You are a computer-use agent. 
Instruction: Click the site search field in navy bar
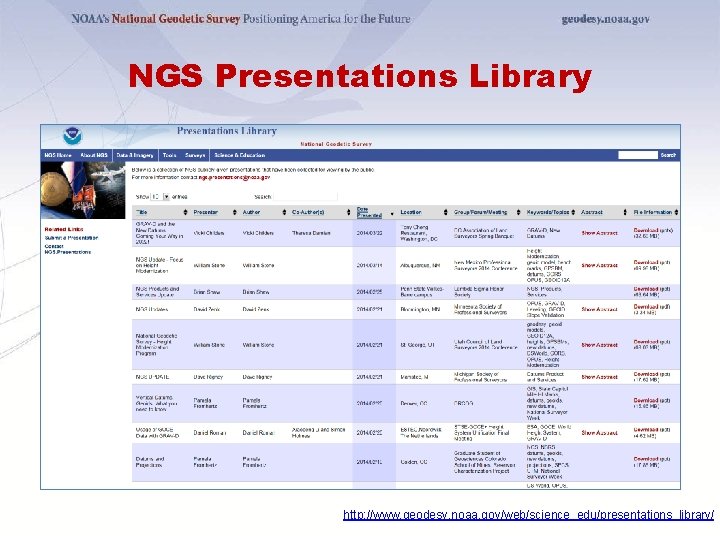point(638,155)
